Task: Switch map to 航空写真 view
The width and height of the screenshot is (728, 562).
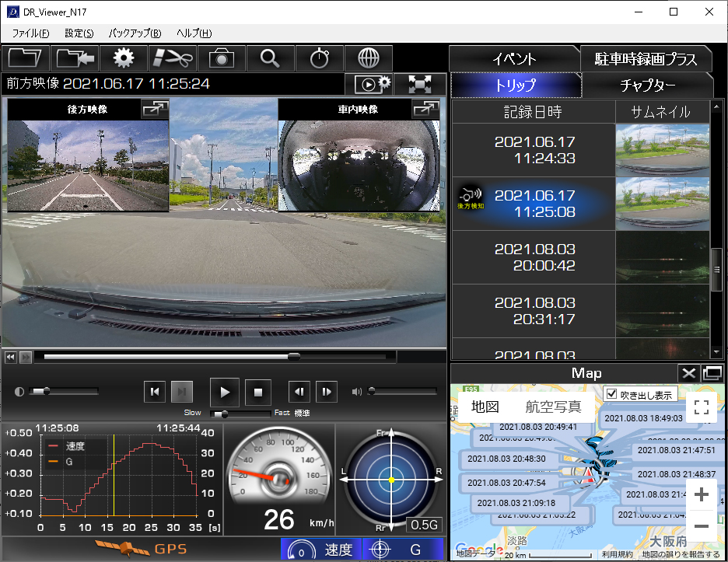Action: point(553,407)
